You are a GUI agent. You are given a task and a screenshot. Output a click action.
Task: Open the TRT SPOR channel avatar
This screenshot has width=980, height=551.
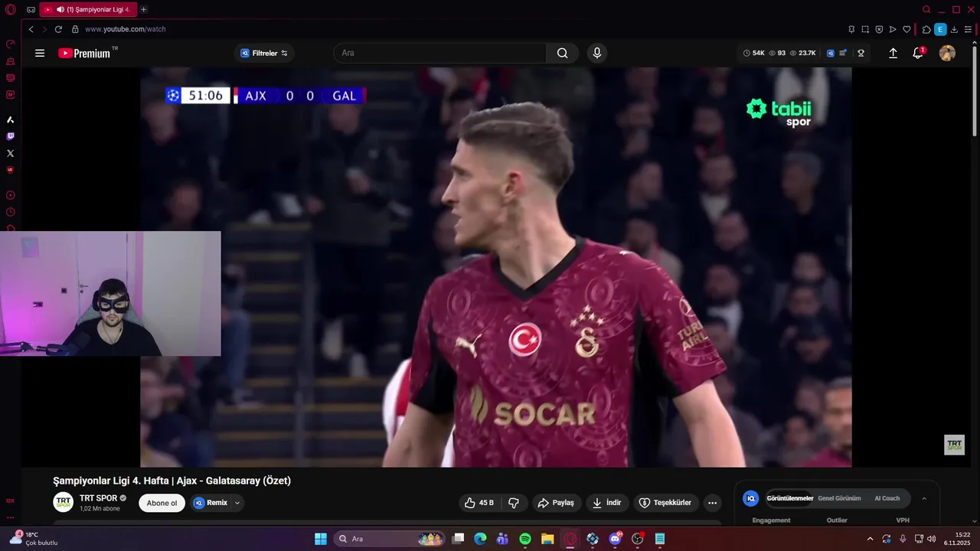64,502
